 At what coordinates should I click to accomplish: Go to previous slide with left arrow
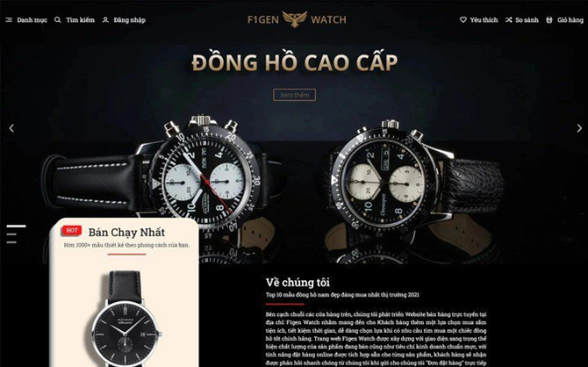click(11, 128)
